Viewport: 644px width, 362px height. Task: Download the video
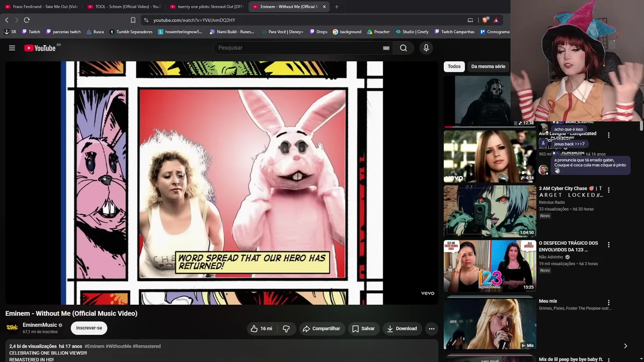[x=401, y=328]
